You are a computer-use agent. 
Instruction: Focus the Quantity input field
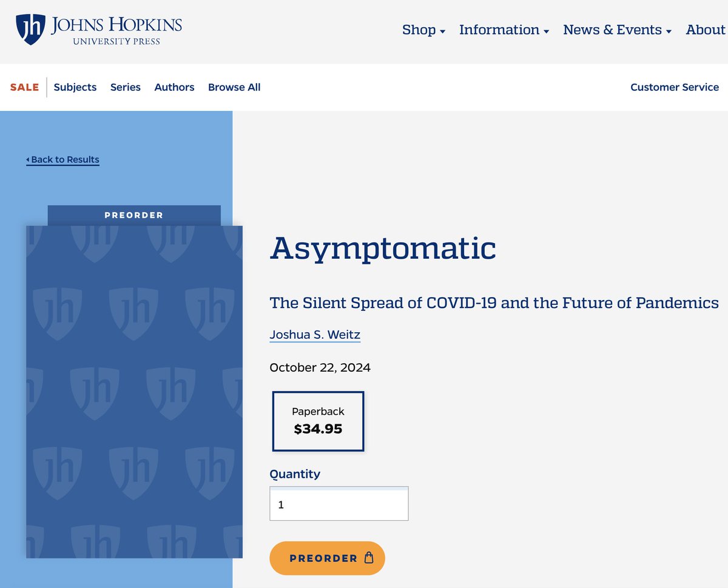tap(339, 503)
